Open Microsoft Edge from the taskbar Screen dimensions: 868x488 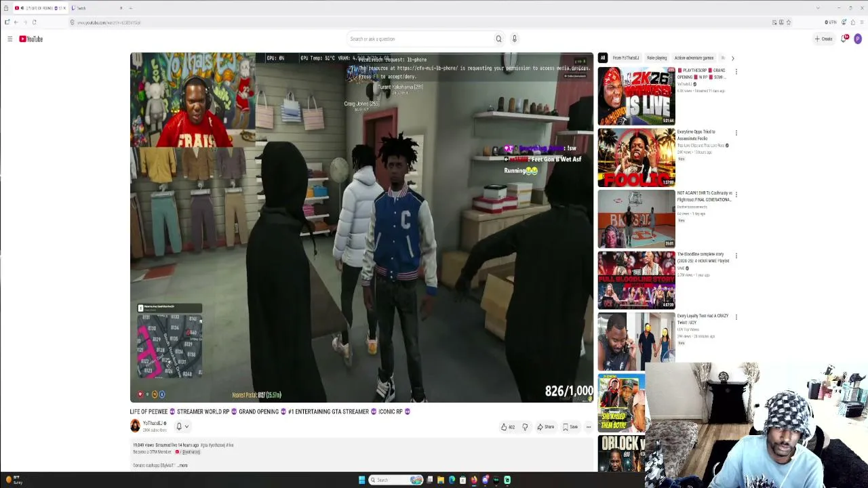pos(452,480)
